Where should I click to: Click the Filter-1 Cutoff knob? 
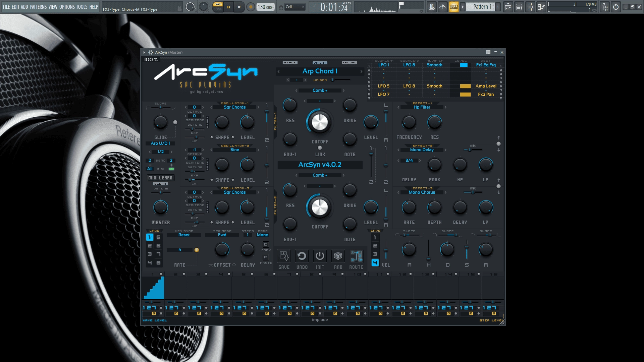pyautogui.click(x=320, y=122)
